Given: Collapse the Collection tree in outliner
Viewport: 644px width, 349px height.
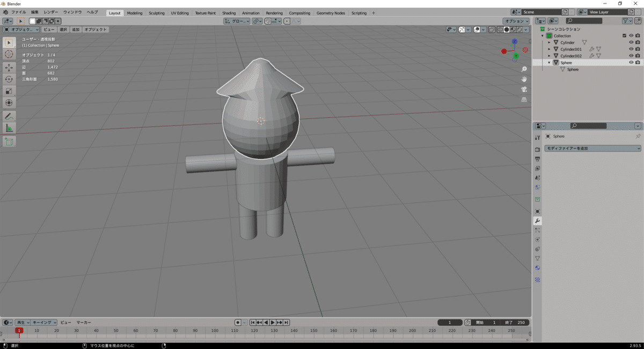Looking at the screenshot, I should (x=543, y=35).
